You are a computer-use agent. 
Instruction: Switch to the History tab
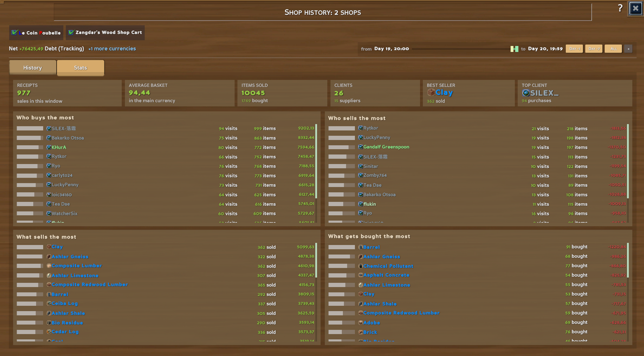pos(33,68)
